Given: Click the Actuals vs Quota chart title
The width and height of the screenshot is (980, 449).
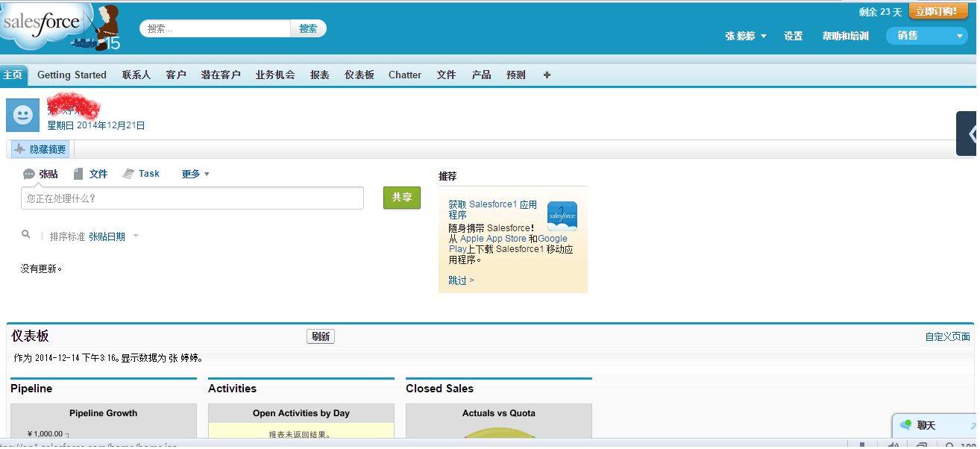Looking at the screenshot, I should click(499, 413).
